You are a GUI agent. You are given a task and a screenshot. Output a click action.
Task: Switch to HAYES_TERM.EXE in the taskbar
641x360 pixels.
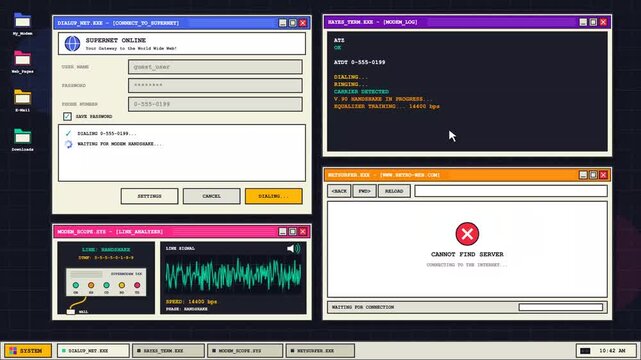point(168,351)
